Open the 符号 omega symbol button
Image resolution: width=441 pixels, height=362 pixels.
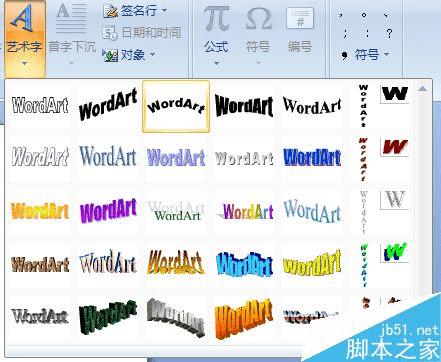[258, 19]
